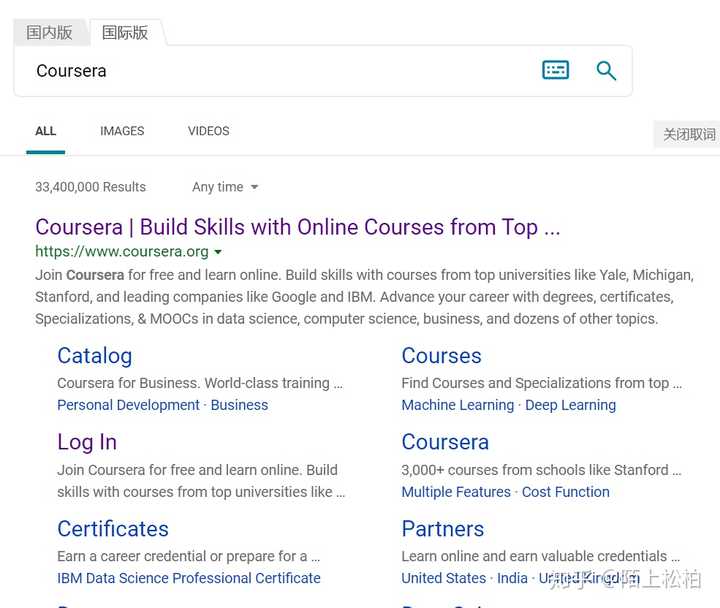
Task: Open the Certificates sitelink
Action: (113, 529)
